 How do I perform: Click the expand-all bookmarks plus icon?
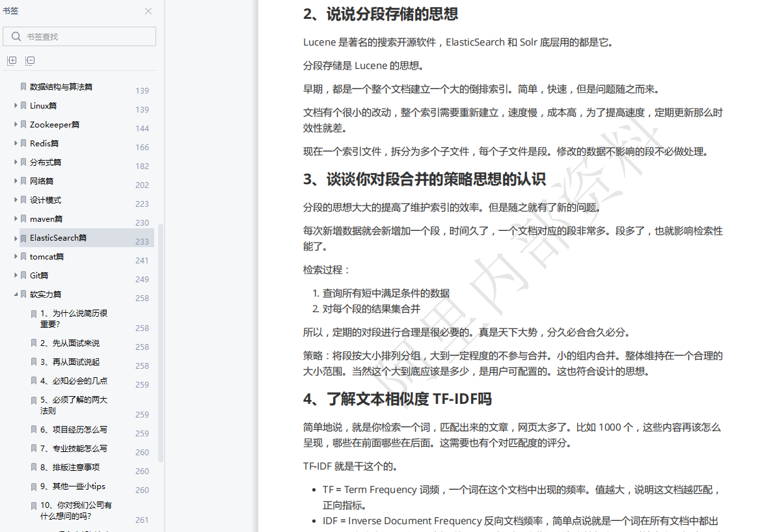point(11,60)
